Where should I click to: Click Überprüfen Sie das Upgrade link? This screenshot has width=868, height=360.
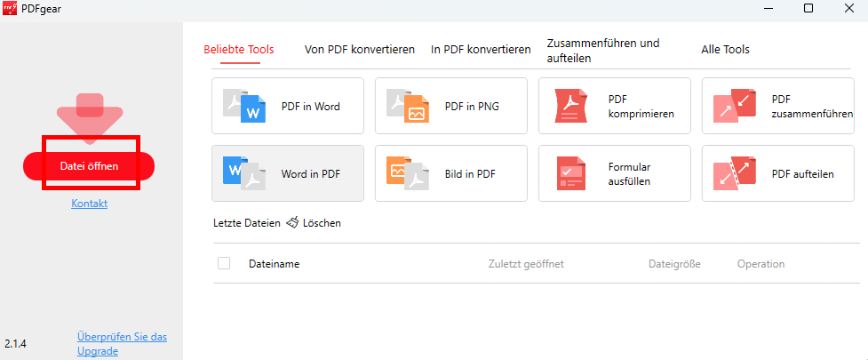click(123, 344)
